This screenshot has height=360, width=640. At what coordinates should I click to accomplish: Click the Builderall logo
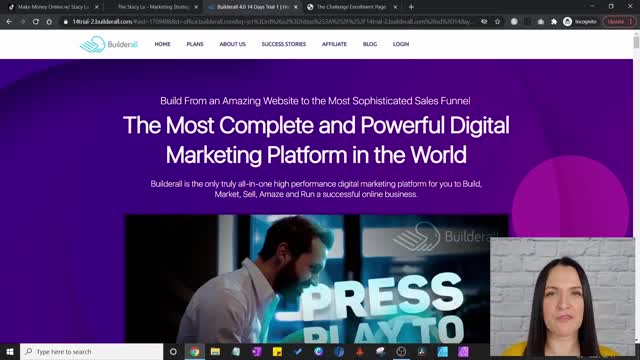click(x=109, y=44)
